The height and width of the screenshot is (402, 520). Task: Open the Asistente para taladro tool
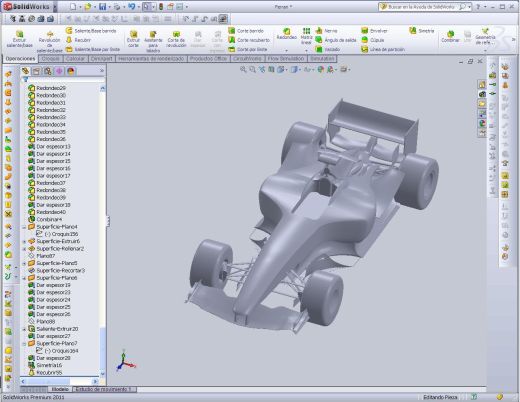[153, 41]
